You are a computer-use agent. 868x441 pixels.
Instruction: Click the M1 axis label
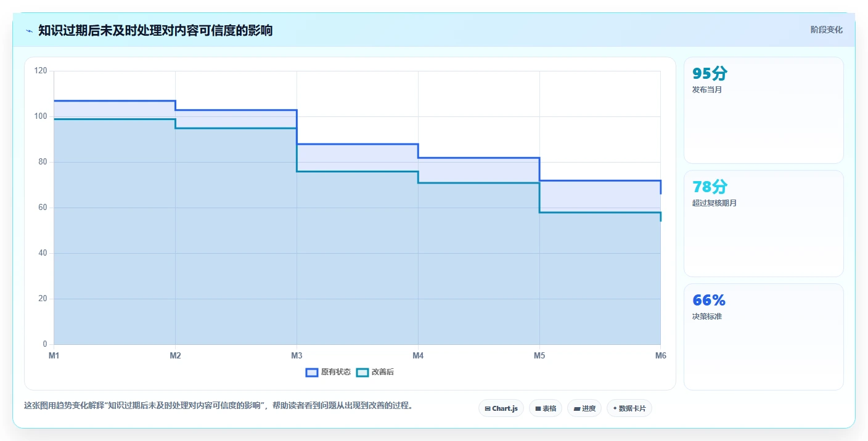pos(54,355)
